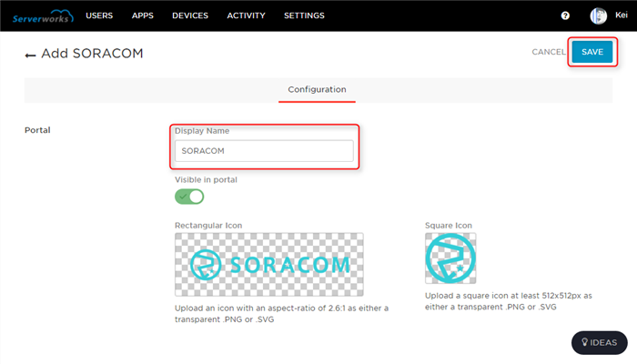This screenshot has height=364, width=637.
Task: Click the Display Name input field
Action: pos(264,151)
